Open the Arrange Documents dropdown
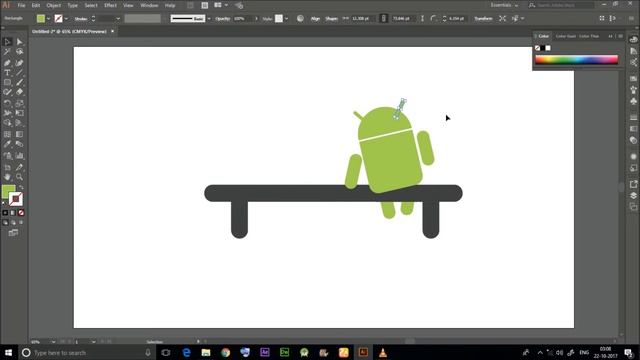640x360 pixels. coord(221,5)
